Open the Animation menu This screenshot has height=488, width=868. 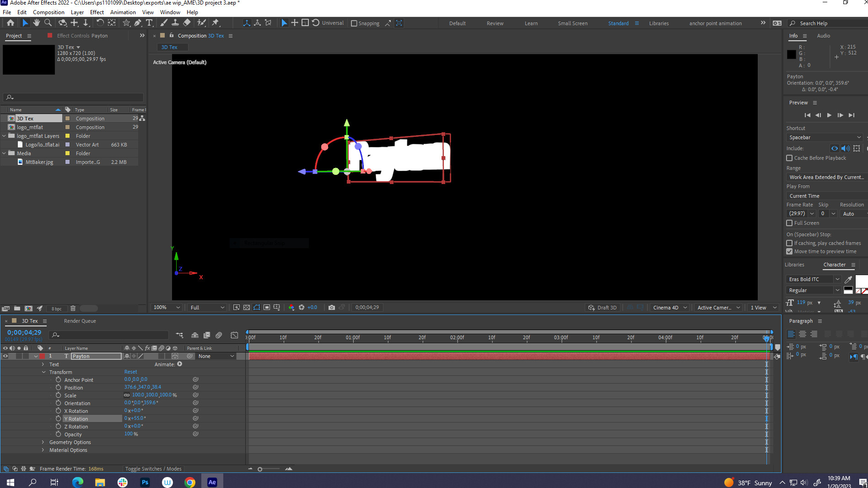point(123,12)
